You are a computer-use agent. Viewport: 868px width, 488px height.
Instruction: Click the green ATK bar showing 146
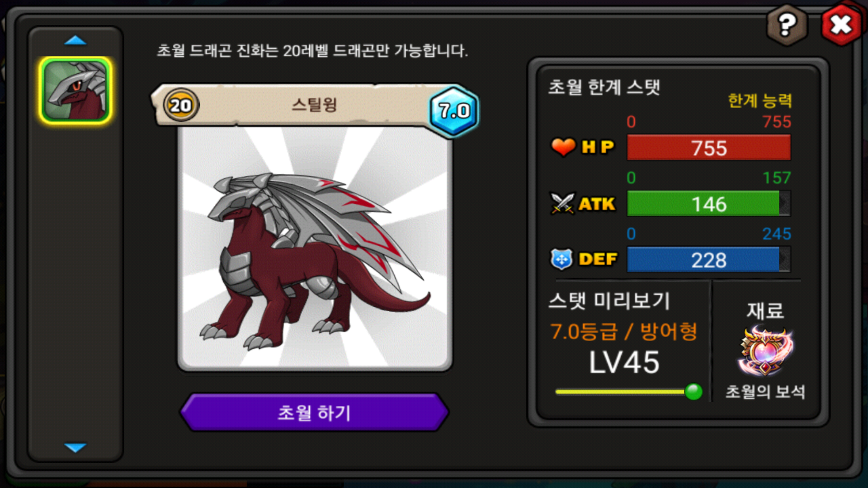[709, 204]
